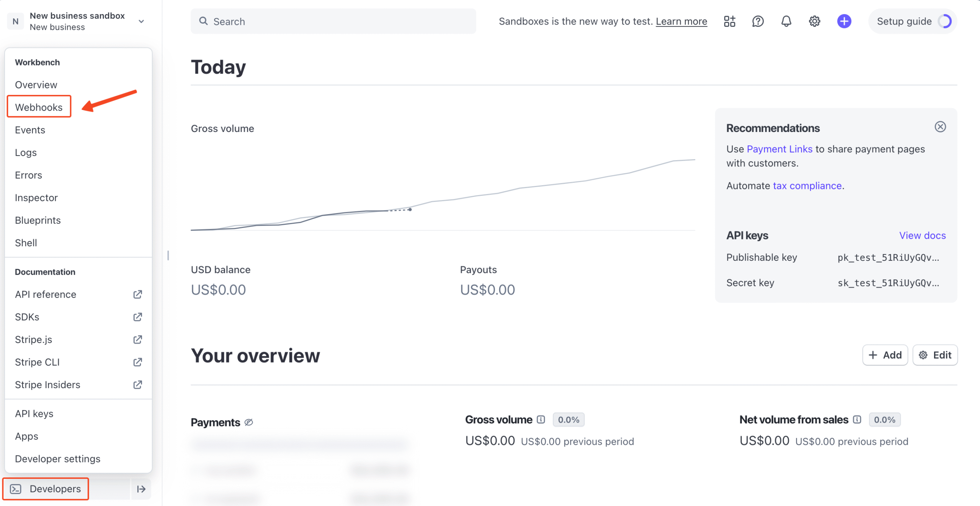Viewport: 980px width, 506px height.
Task: Hide payment amounts with the eye toggle
Action: click(249, 422)
